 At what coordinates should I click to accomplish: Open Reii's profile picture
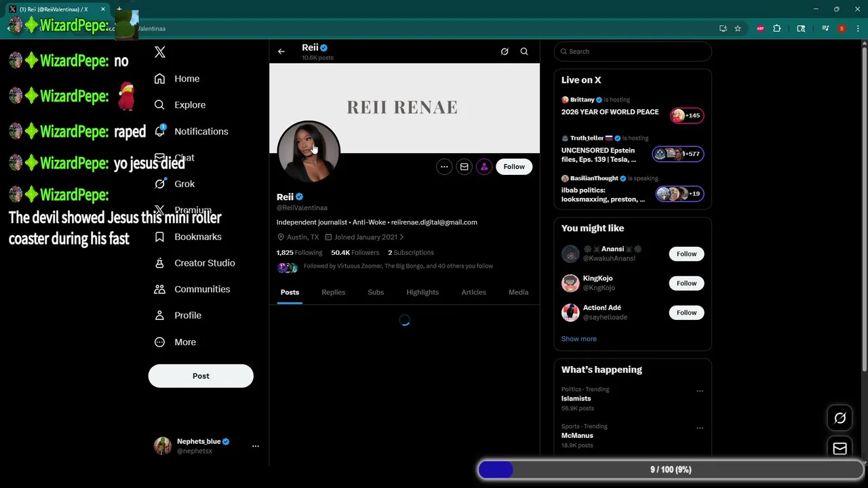[309, 152]
